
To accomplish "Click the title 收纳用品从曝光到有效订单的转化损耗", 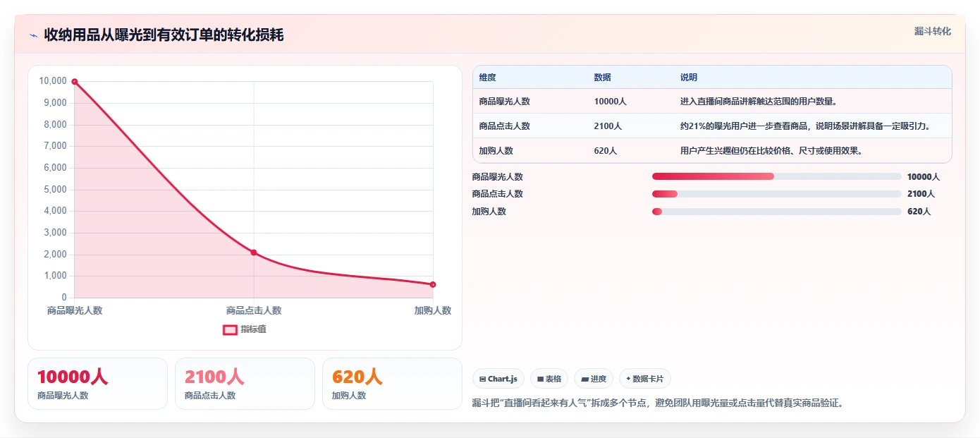I will point(164,35).
